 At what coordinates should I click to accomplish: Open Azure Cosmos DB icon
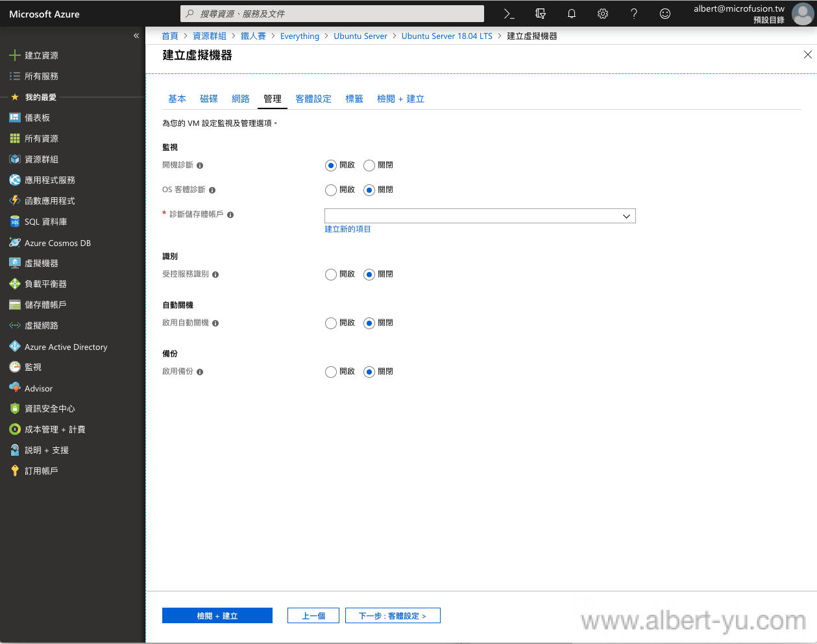coord(15,243)
